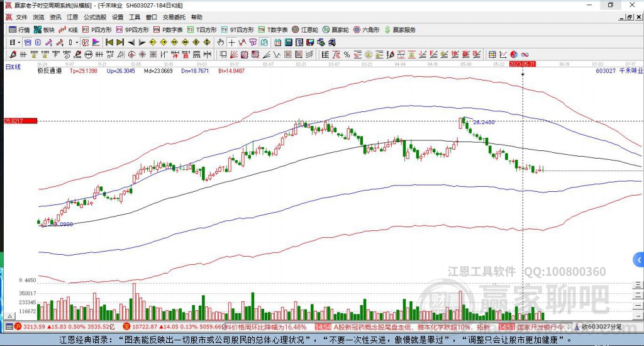Open the P四方形 tool
The width and height of the screenshot is (644, 346).
click(x=97, y=30)
